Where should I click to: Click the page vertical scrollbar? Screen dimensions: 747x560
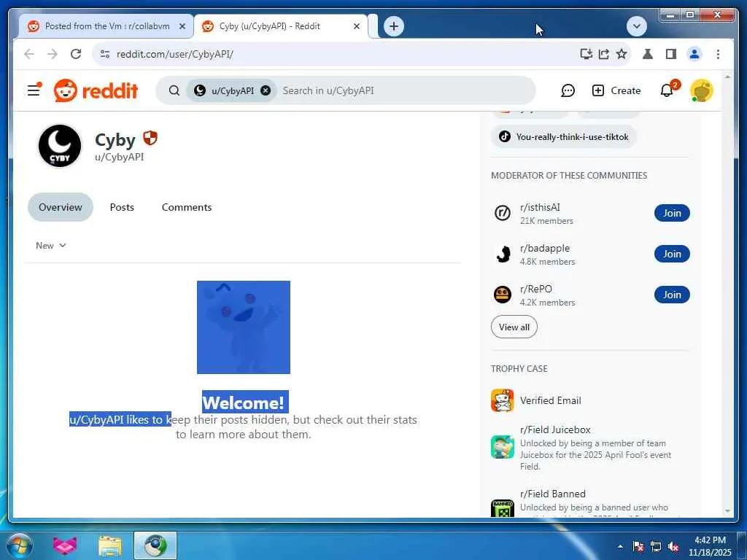[x=727, y=294]
